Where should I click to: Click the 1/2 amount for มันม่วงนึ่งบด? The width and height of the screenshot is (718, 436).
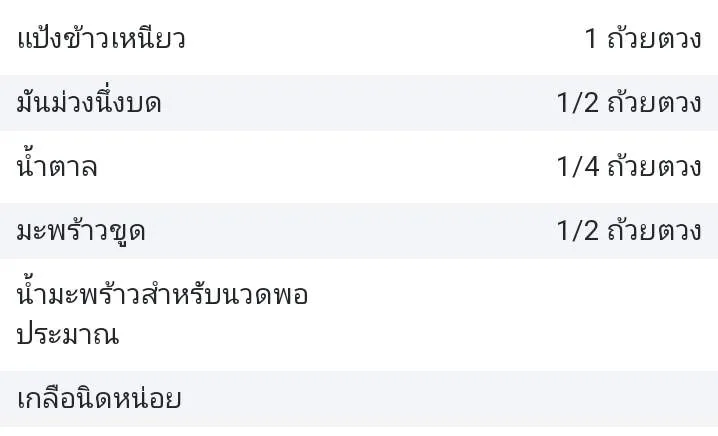pos(577,103)
